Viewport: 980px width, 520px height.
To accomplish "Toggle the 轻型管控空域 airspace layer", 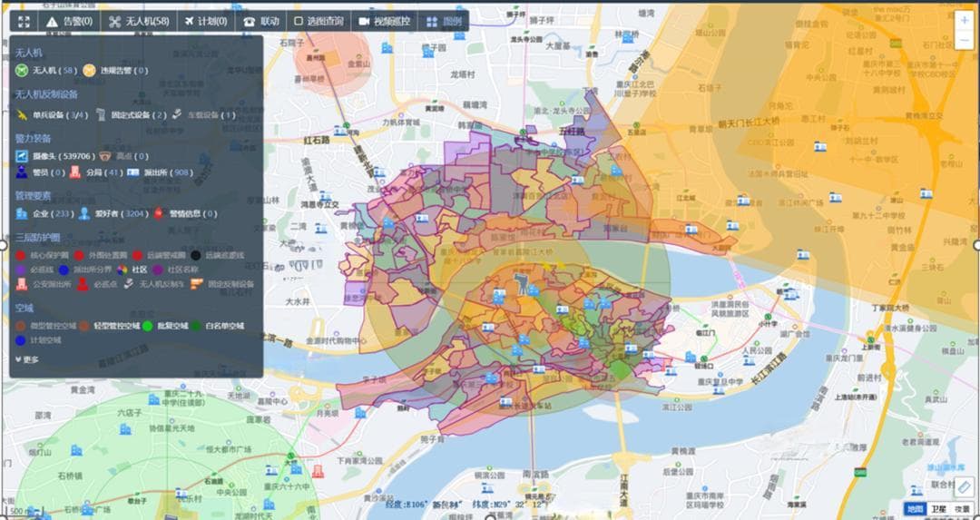I will click(109, 326).
